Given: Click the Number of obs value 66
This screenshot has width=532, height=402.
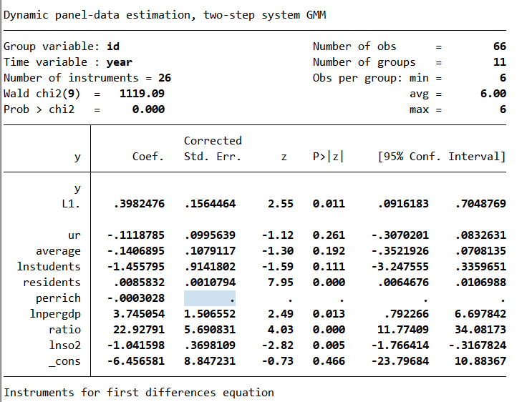Looking at the screenshot, I should [499, 46].
